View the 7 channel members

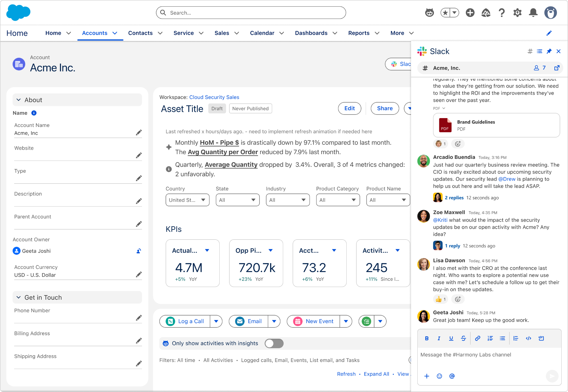(x=540, y=68)
